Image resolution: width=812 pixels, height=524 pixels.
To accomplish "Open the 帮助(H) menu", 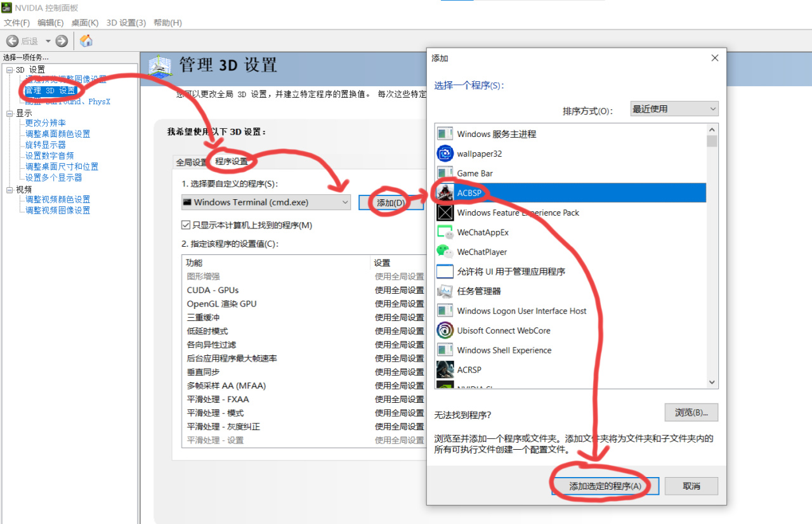I will click(167, 23).
